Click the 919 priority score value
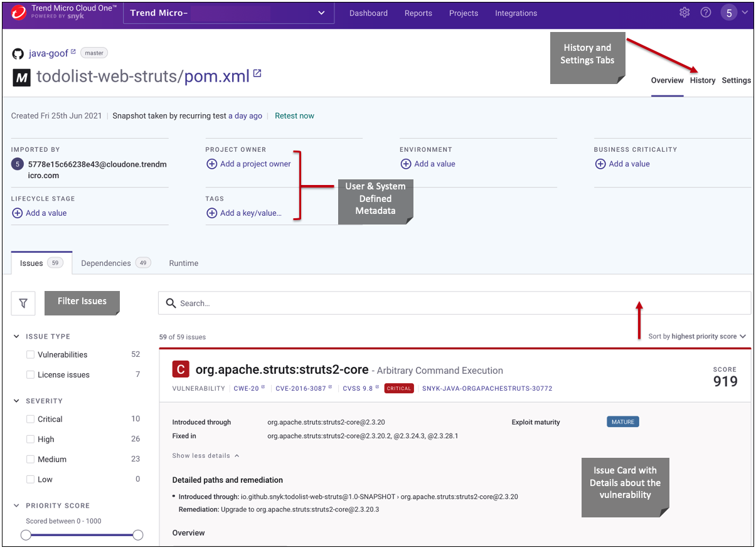 [x=725, y=381]
